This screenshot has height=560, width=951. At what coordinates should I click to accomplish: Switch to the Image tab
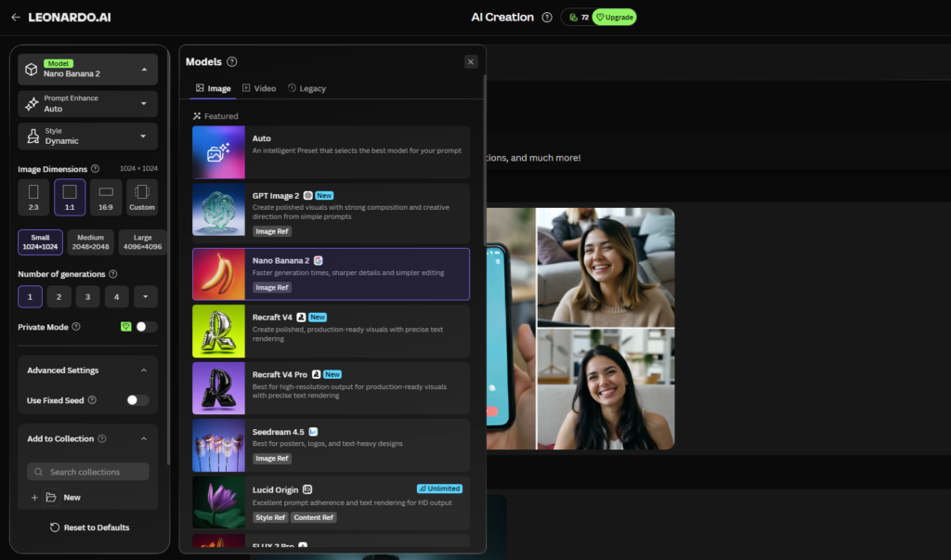click(x=213, y=88)
